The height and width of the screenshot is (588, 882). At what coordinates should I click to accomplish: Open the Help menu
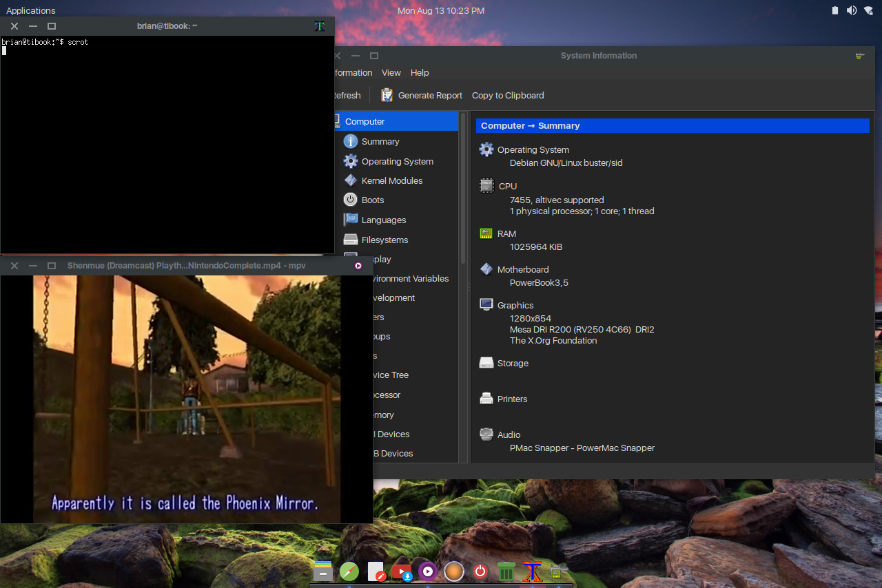[420, 72]
